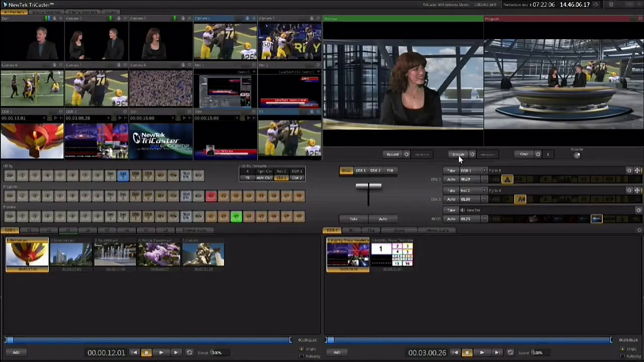The image size is (644, 362).
Task: Click Add button in DDR 2
Action: pyautogui.click(x=337, y=352)
